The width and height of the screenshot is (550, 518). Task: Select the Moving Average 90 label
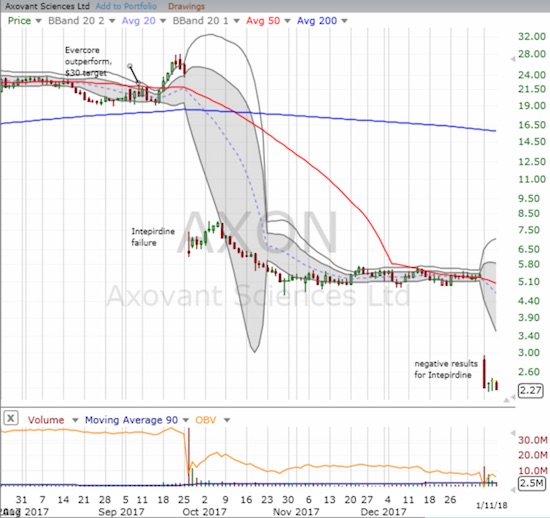coord(131,420)
